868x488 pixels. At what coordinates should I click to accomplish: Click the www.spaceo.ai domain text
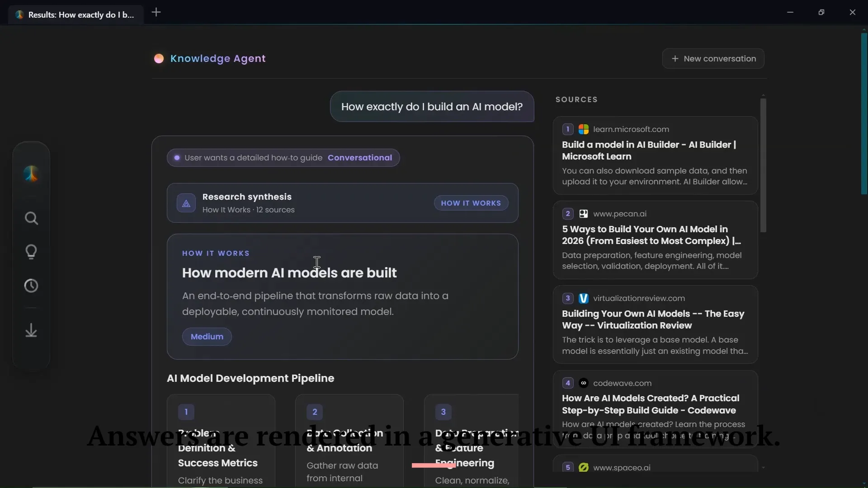coord(622,468)
